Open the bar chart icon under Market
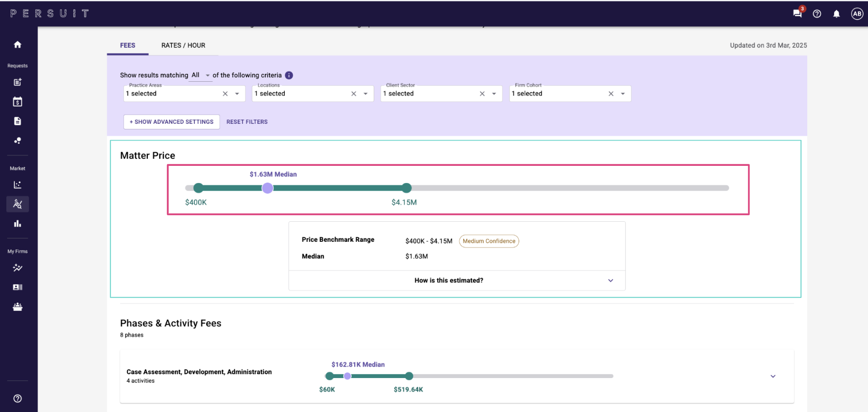The width and height of the screenshot is (868, 412). click(x=18, y=224)
